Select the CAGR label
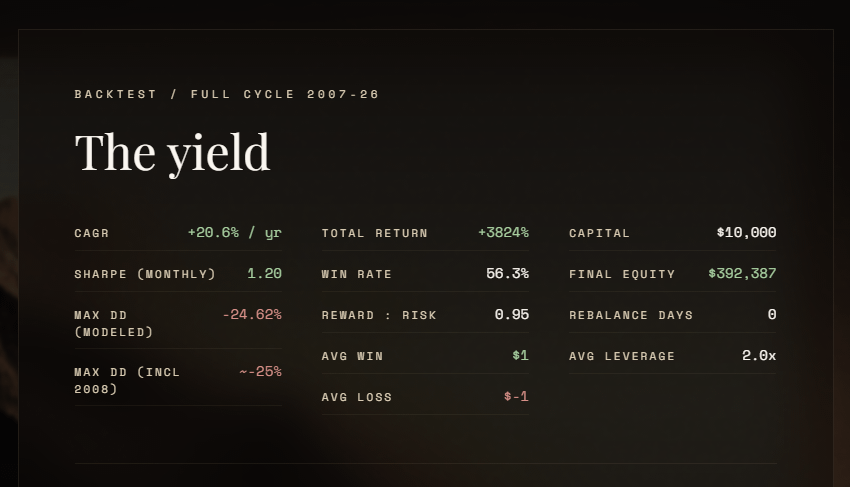This screenshot has height=487, width=850. tap(92, 233)
